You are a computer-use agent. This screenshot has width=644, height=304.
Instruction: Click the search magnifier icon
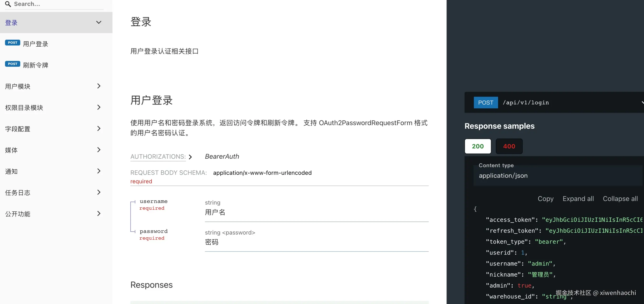8,4
